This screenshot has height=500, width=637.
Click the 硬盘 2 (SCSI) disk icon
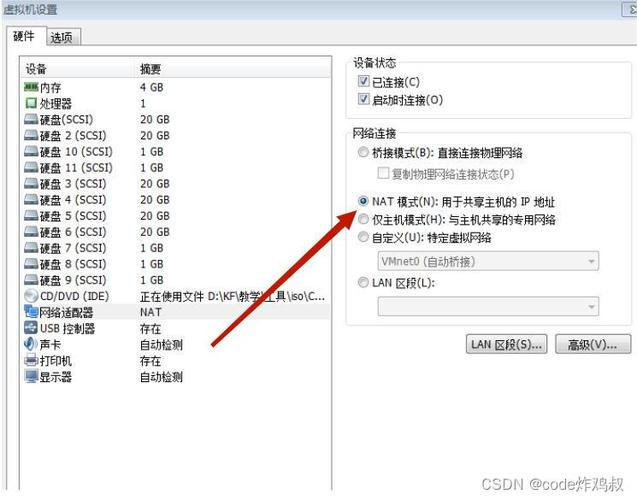pos(31,135)
